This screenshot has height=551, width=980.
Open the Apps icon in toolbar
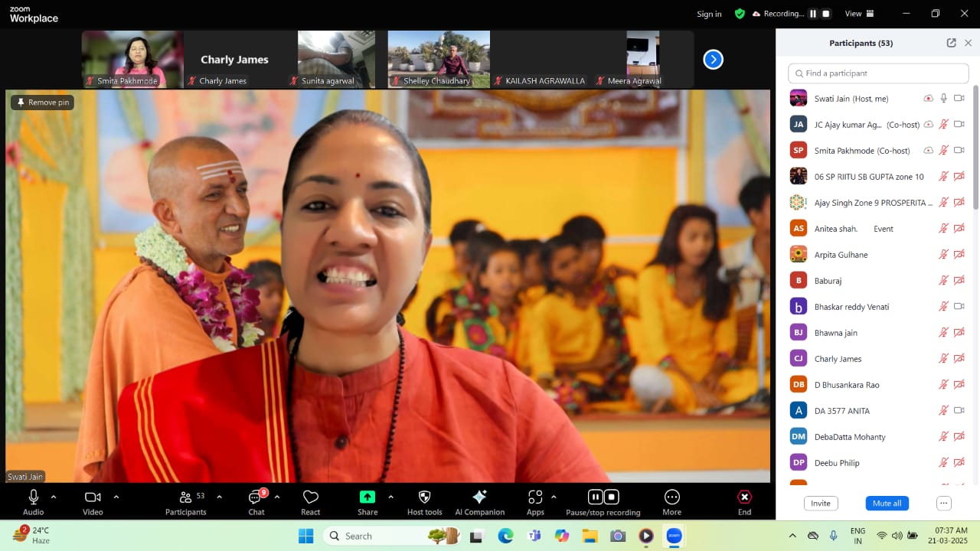click(x=535, y=497)
